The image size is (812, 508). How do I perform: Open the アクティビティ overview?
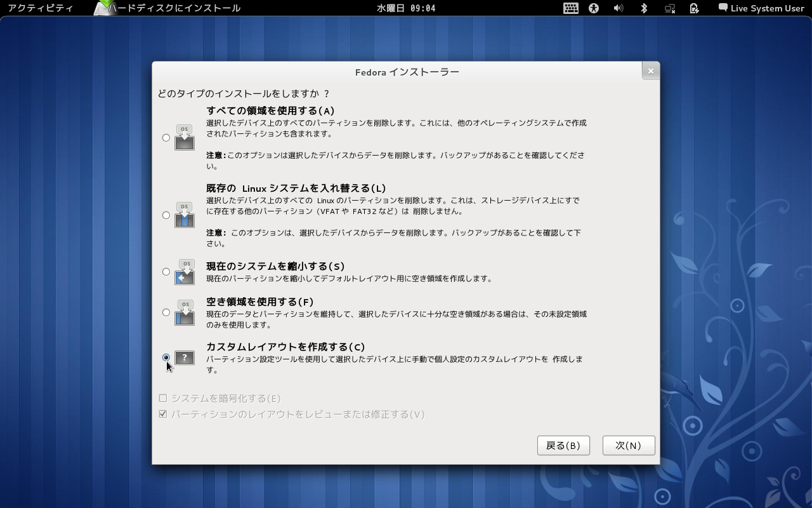pos(41,8)
